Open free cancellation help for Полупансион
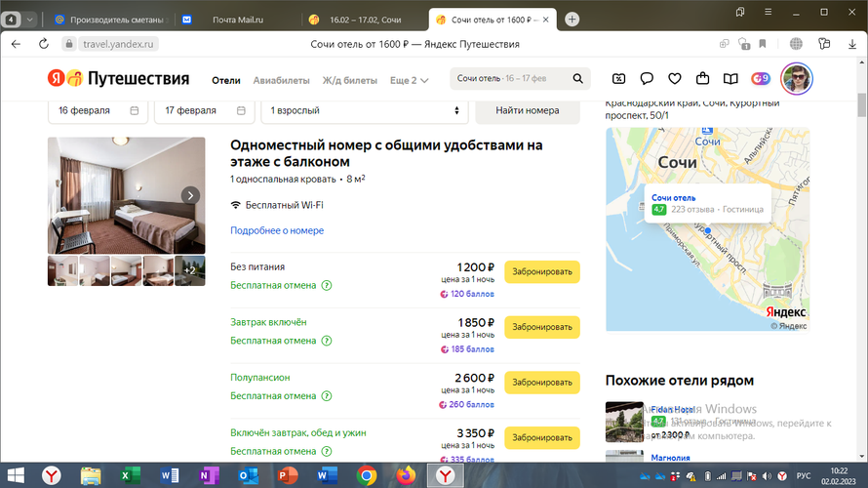 point(327,396)
